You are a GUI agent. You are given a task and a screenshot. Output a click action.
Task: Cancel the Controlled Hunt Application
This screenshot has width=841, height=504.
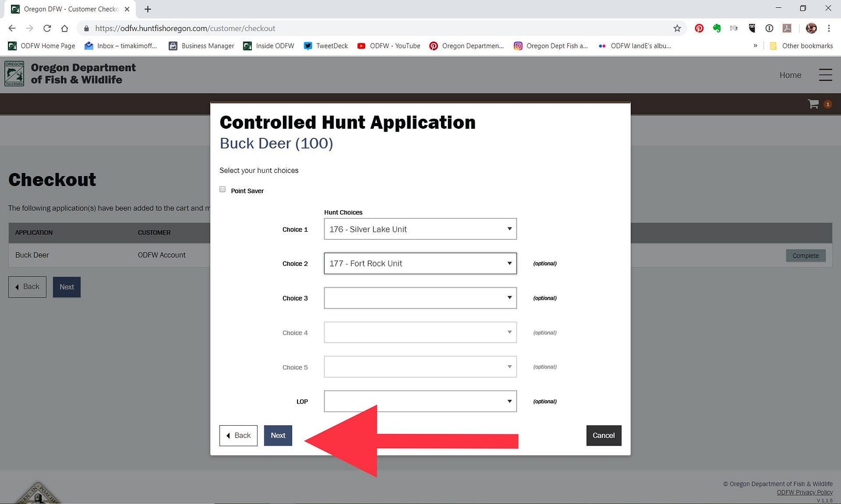coord(603,435)
